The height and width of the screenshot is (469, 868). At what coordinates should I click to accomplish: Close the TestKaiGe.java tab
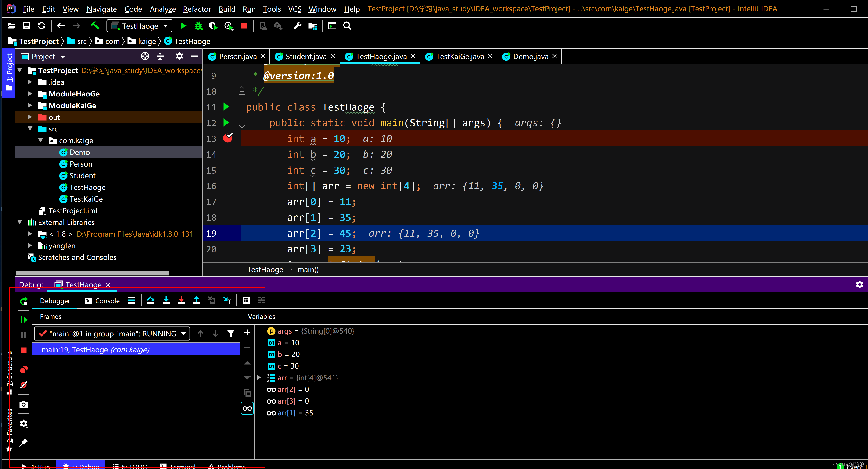click(490, 56)
